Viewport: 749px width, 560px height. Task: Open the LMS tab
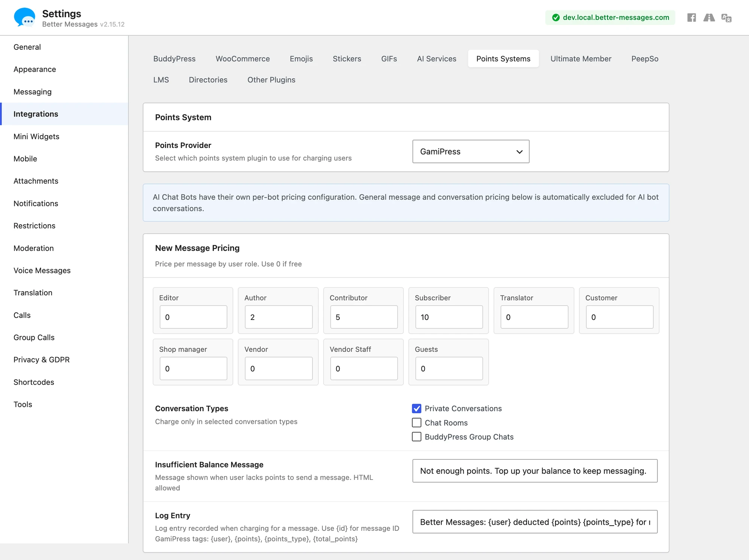161,80
